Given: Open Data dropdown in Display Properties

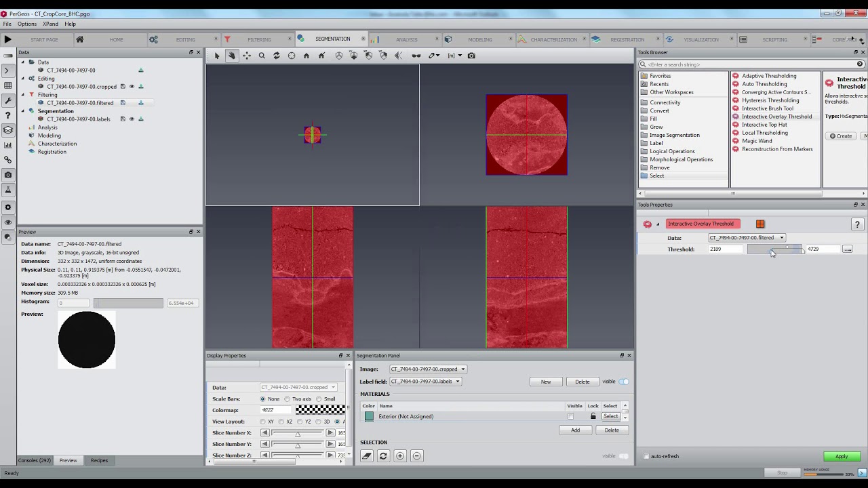Looking at the screenshot, I should [x=298, y=387].
